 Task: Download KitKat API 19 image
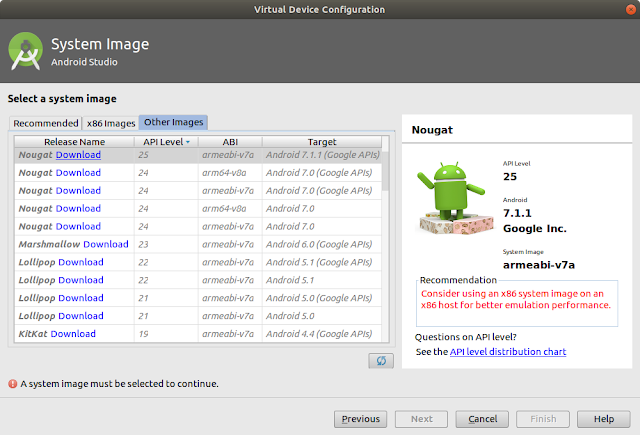point(73,334)
